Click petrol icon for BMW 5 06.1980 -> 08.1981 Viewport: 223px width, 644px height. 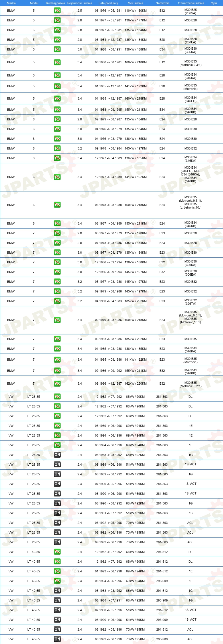(x=57, y=62)
